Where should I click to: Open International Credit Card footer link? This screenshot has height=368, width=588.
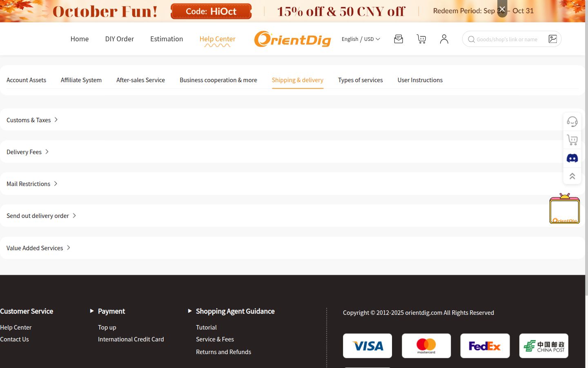(x=131, y=339)
